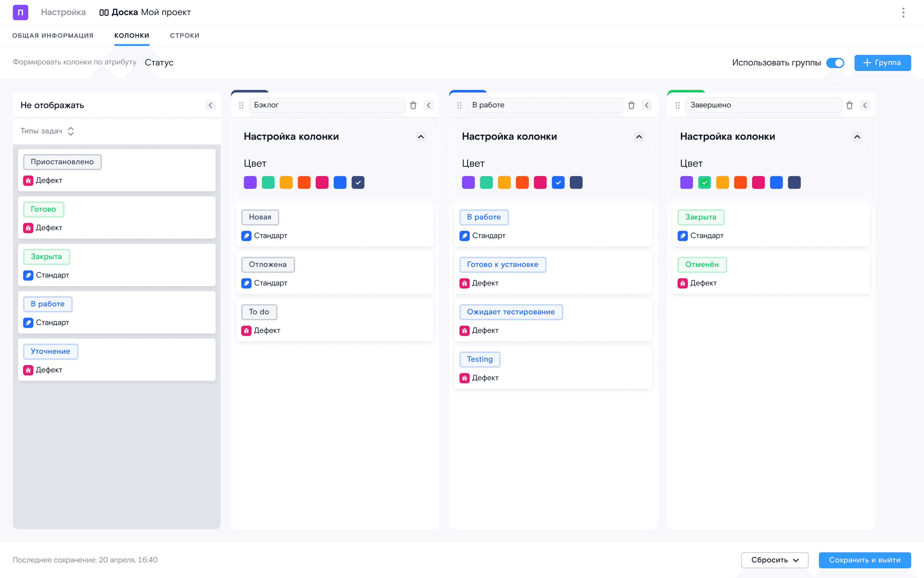This screenshot has width=924, height=578.
Task: Select the Testing status tag
Action: pos(480,359)
